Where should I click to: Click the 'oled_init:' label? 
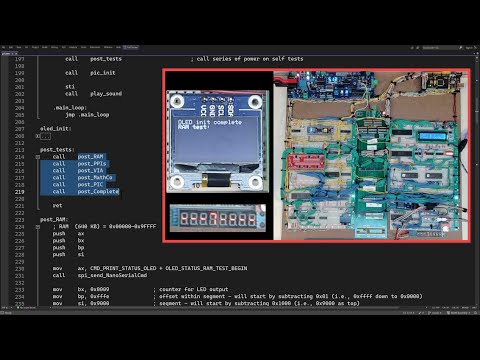55,129
